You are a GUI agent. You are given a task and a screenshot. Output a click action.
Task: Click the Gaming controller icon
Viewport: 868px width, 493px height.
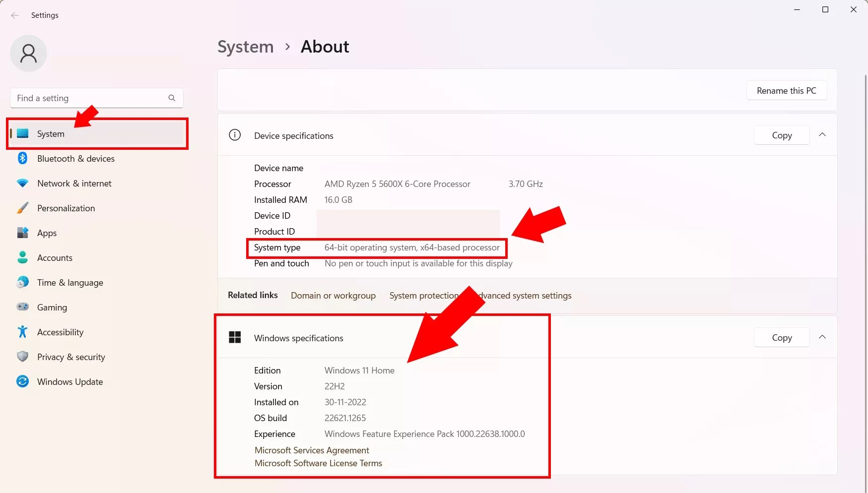pos(22,307)
